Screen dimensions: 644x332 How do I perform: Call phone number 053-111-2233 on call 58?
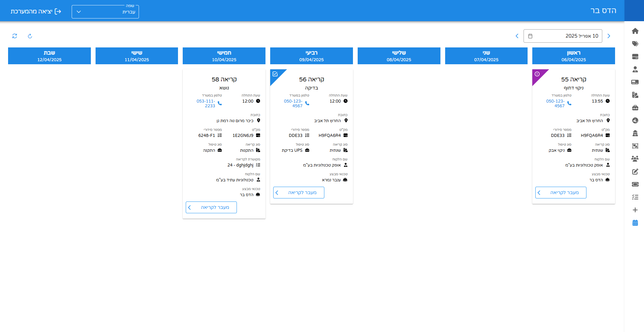(x=206, y=103)
